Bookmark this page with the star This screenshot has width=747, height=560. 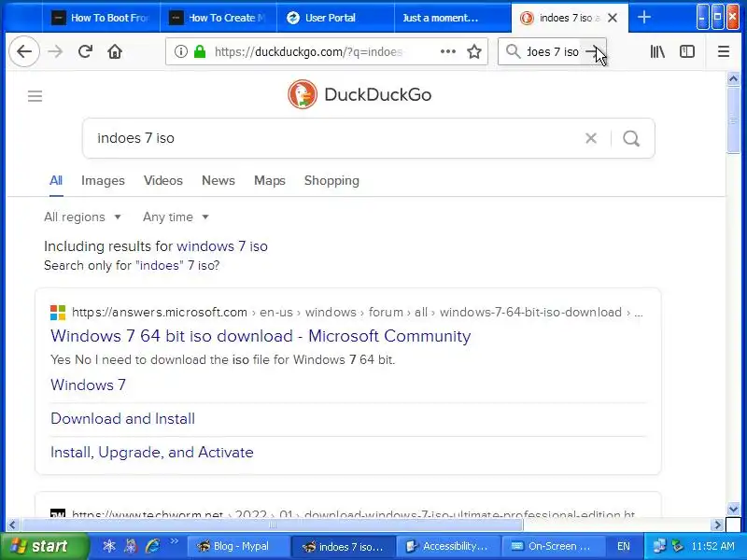coord(474,51)
